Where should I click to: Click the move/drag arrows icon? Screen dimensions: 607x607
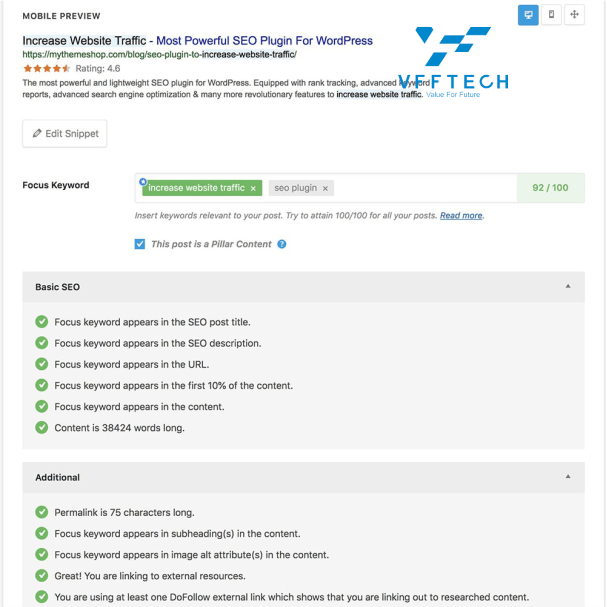click(x=574, y=15)
